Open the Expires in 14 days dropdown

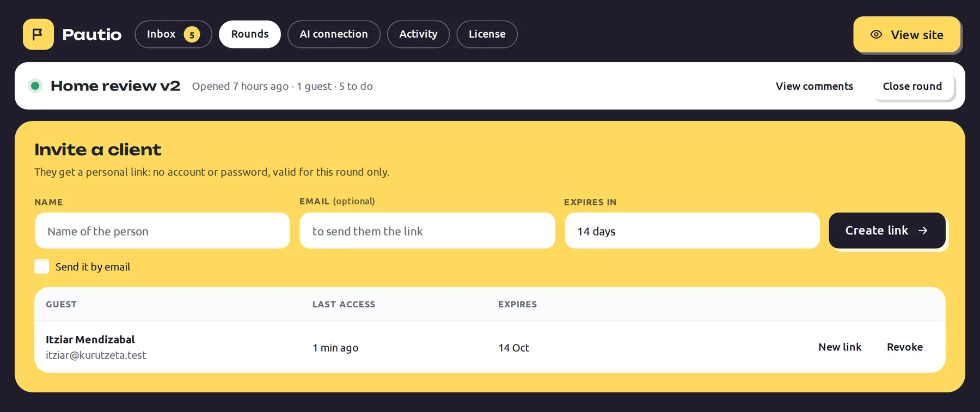[692, 231]
